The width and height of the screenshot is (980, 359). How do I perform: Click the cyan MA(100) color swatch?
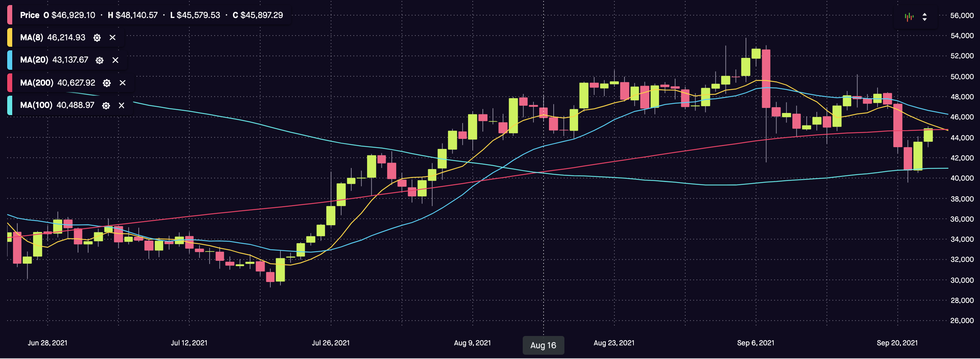[10, 105]
